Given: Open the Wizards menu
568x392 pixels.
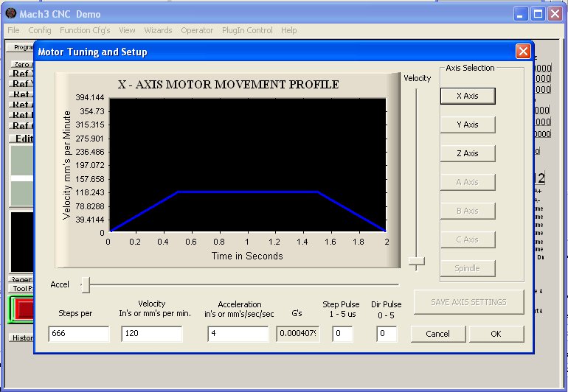Looking at the screenshot, I should 158,30.
